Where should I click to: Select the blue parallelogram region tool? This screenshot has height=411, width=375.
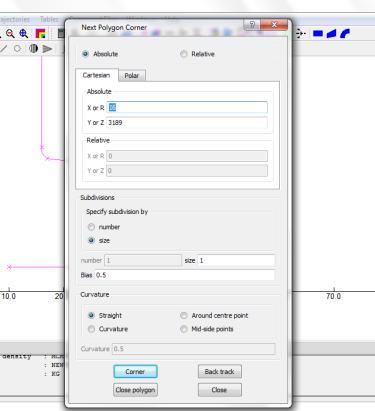[x=331, y=34]
